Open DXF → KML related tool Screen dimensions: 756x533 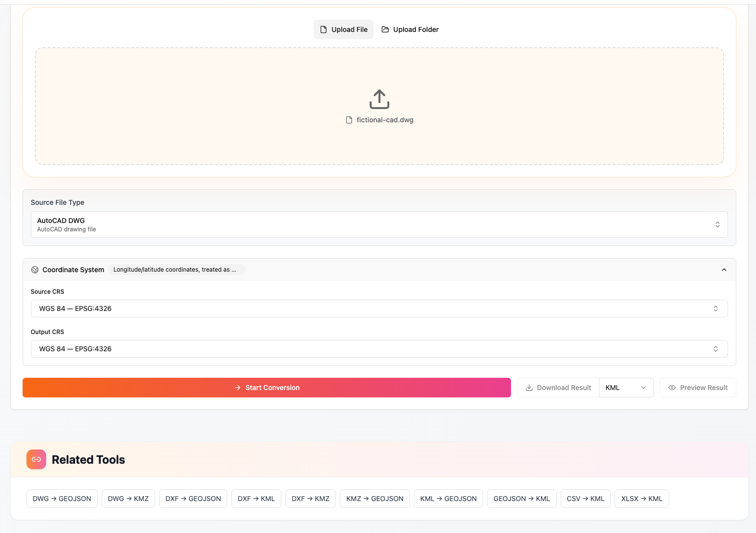[x=256, y=499]
